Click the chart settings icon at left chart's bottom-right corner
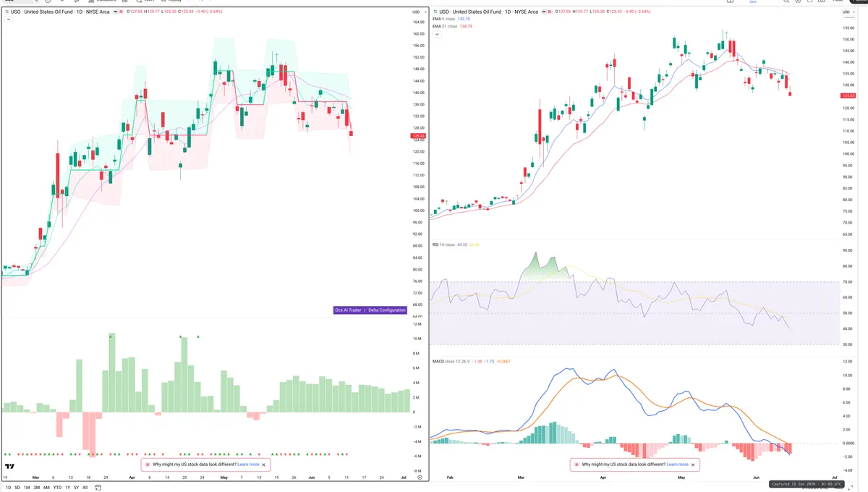This screenshot has height=492, width=868. pos(420,478)
